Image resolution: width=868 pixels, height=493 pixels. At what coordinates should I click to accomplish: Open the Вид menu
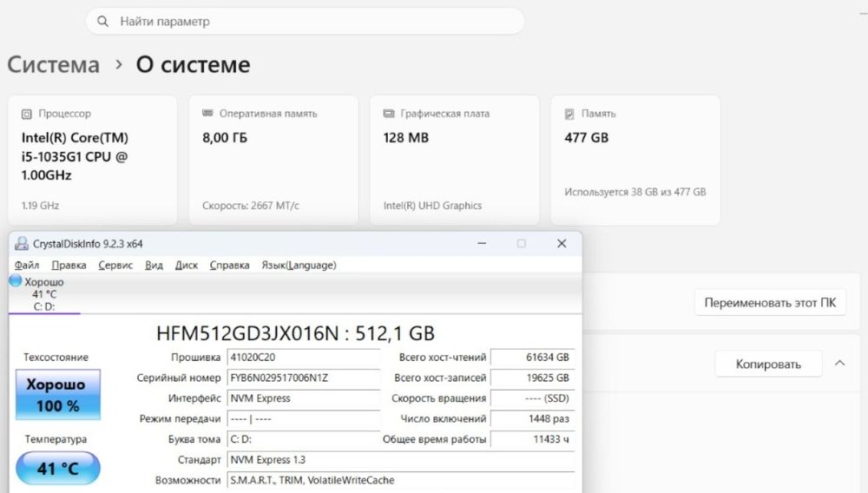tap(154, 265)
